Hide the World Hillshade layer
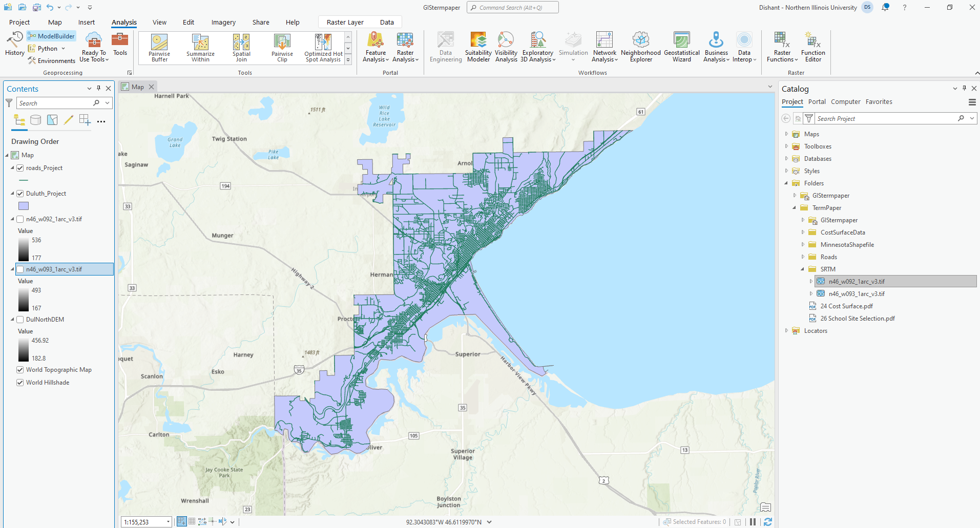 pyautogui.click(x=20, y=383)
